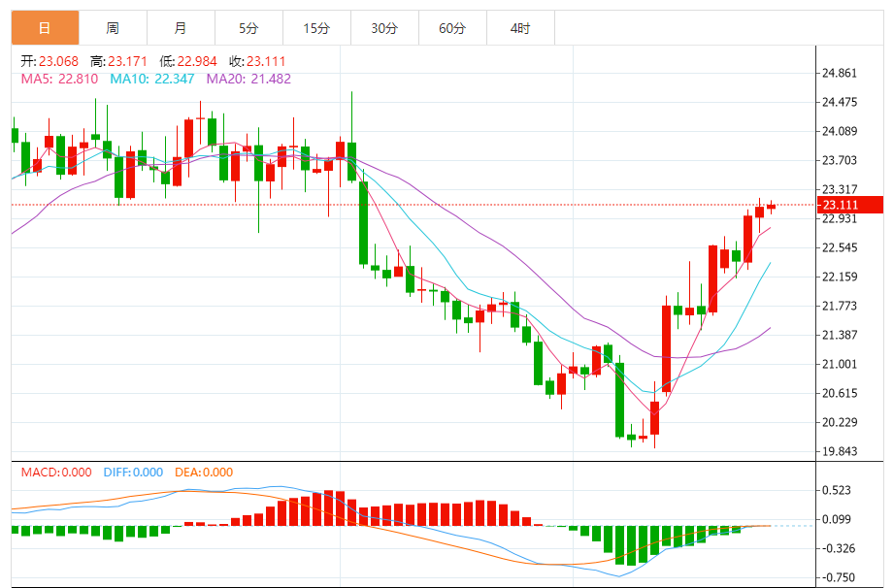Viewport: 893px width, 588px height.
Task: Click the low price 低:22.984
Action: click(188, 61)
